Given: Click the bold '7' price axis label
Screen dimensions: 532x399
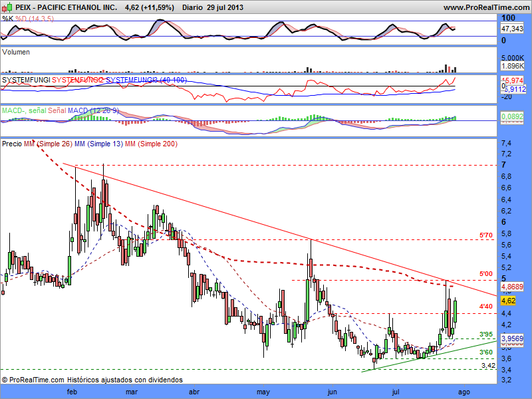Looking at the screenshot, I should click(504, 165).
